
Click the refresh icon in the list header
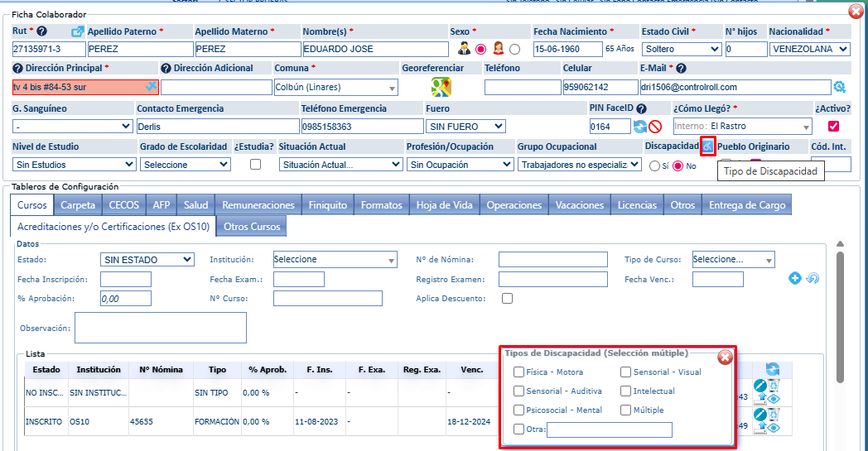point(773,369)
